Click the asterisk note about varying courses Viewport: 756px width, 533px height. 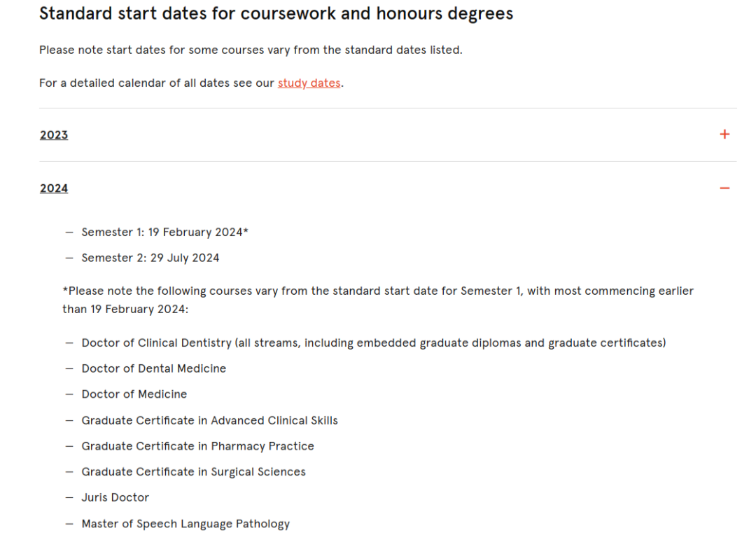pyautogui.click(x=378, y=300)
